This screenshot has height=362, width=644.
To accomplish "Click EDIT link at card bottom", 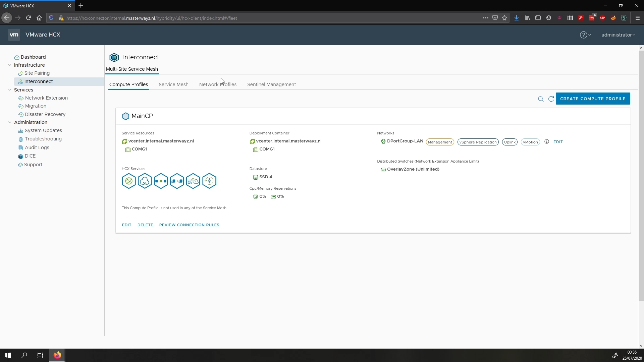I will coord(126,225).
